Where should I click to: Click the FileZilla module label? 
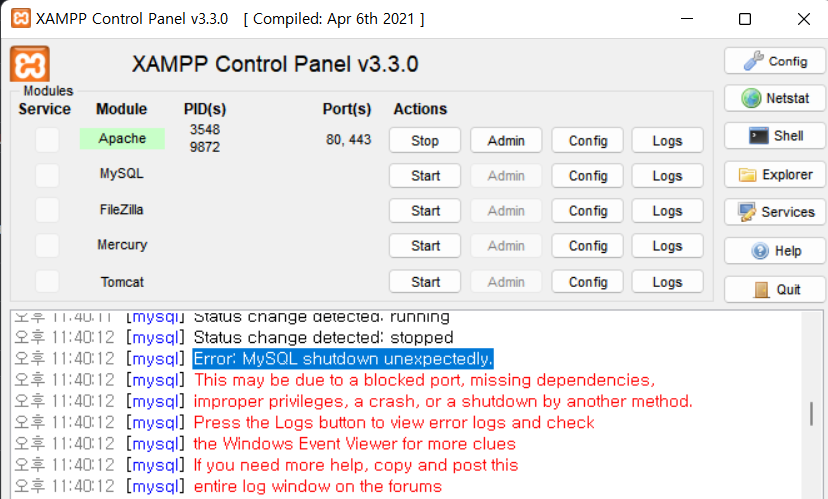point(122,210)
